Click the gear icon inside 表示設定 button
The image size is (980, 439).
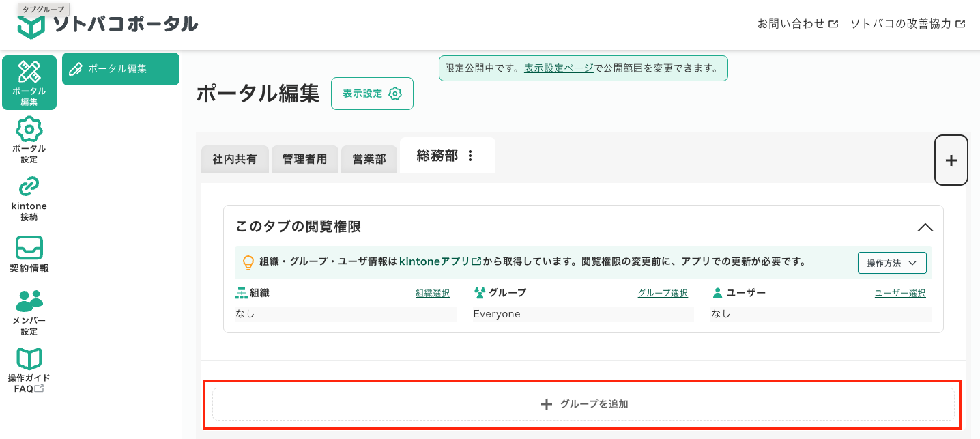pos(394,94)
